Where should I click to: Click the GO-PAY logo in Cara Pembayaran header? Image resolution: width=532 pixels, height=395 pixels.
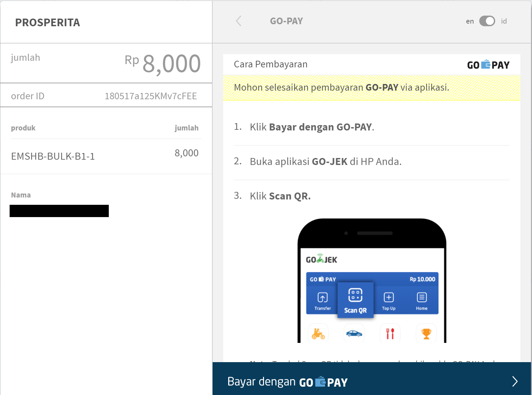[488, 64]
